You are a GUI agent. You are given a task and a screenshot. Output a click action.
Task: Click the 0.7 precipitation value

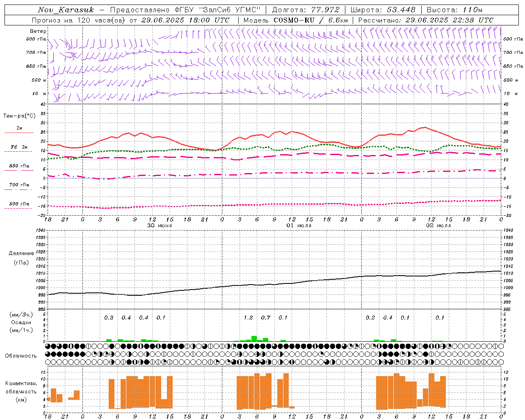[266, 318]
